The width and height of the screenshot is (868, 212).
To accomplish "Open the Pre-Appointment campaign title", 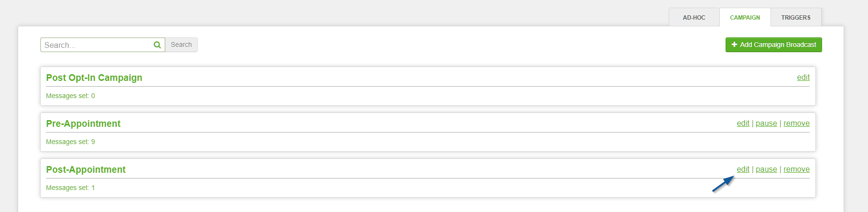I will (x=83, y=123).
